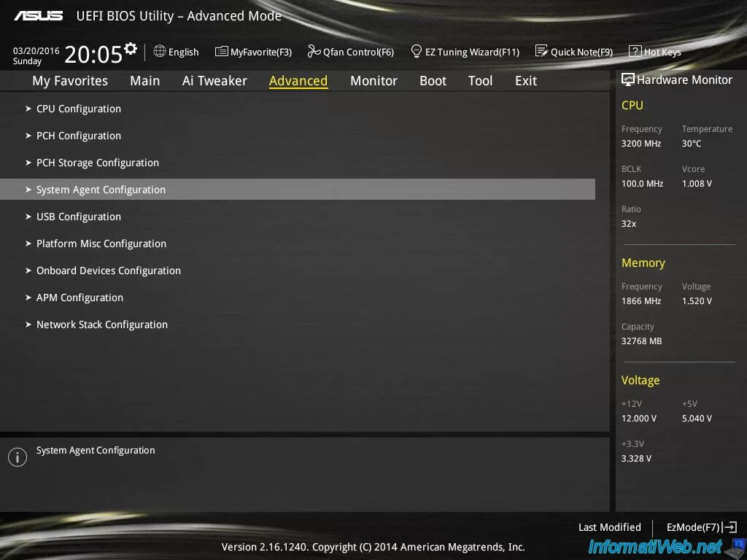Expand the CPU Configuration arrow

click(28, 109)
